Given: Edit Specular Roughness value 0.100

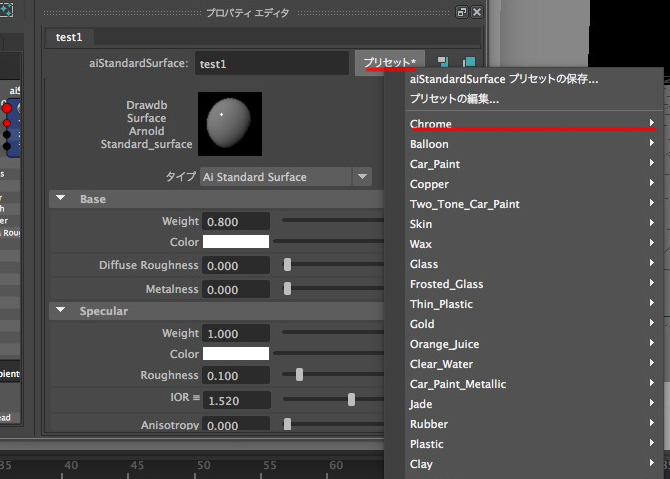Looking at the screenshot, I should coord(236,376).
